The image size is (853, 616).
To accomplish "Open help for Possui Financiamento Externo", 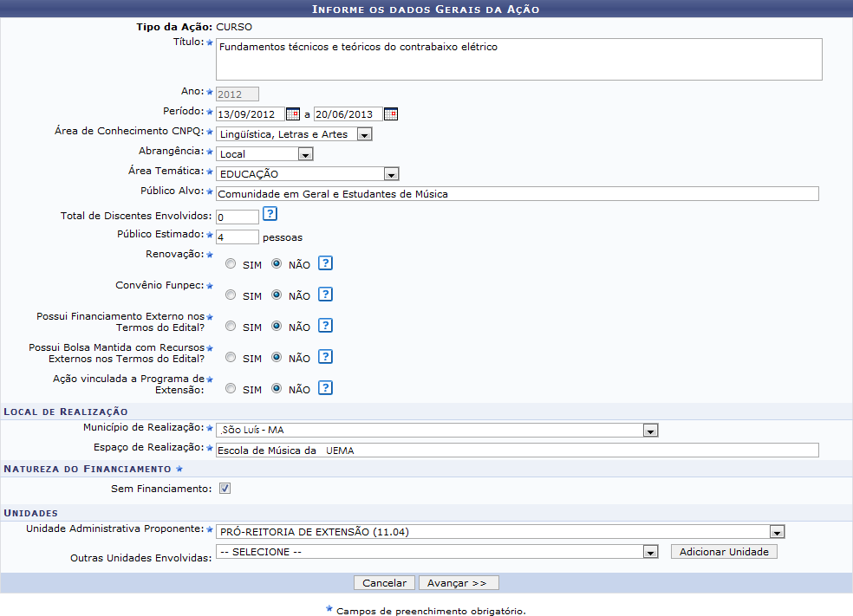I will click(325, 326).
